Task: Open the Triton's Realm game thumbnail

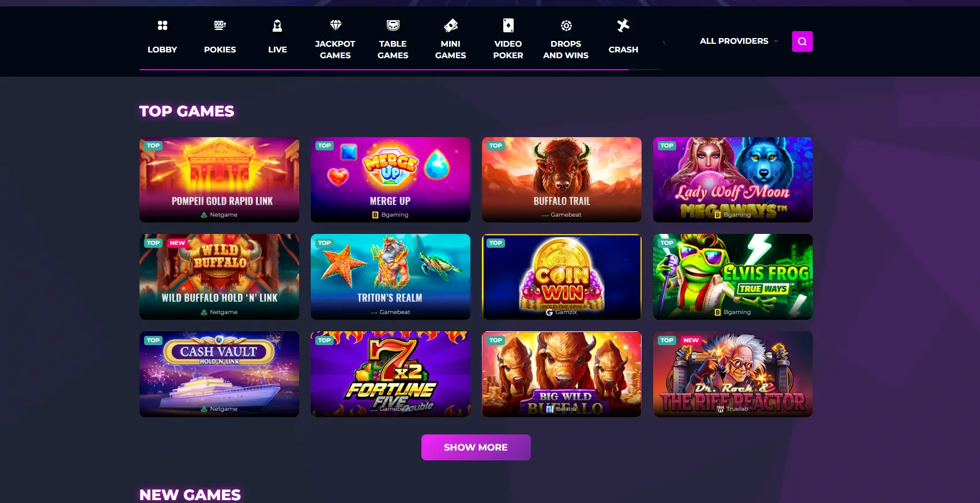Action: point(390,277)
